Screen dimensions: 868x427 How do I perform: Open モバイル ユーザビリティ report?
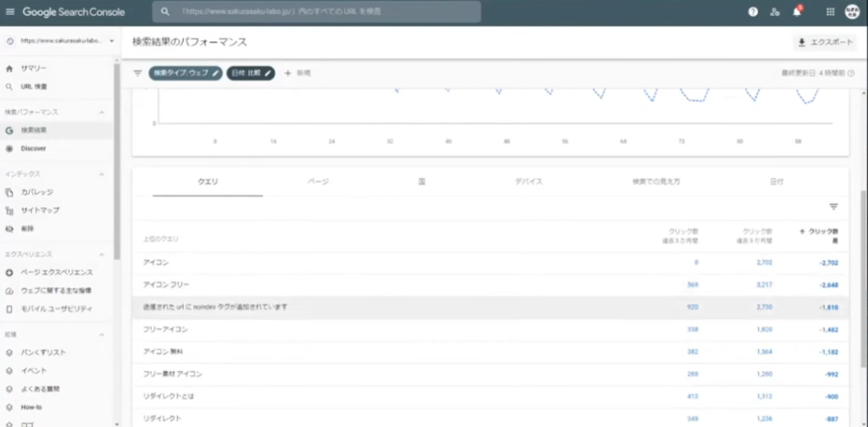coord(56,308)
